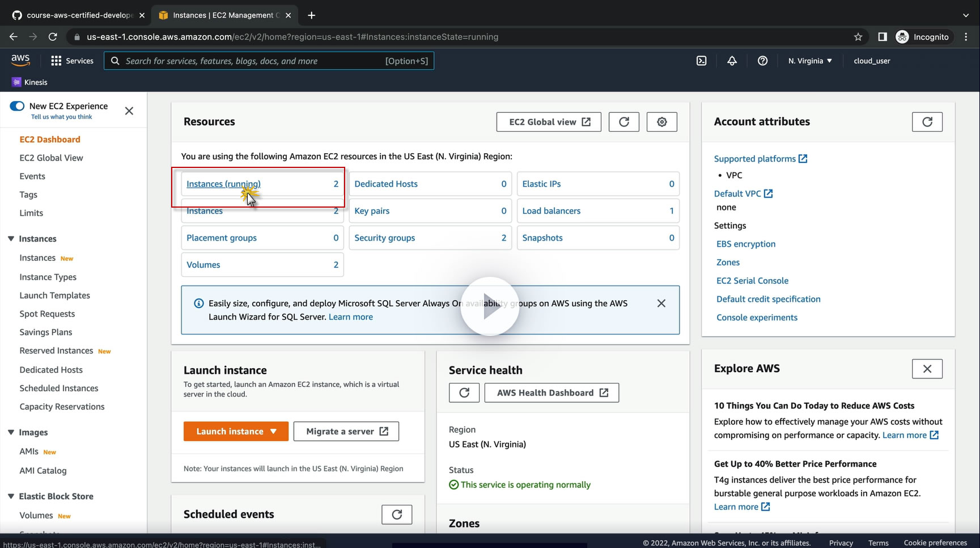Open AWS CloudShell terminal icon
This screenshot has height=548, width=980.
701,61
